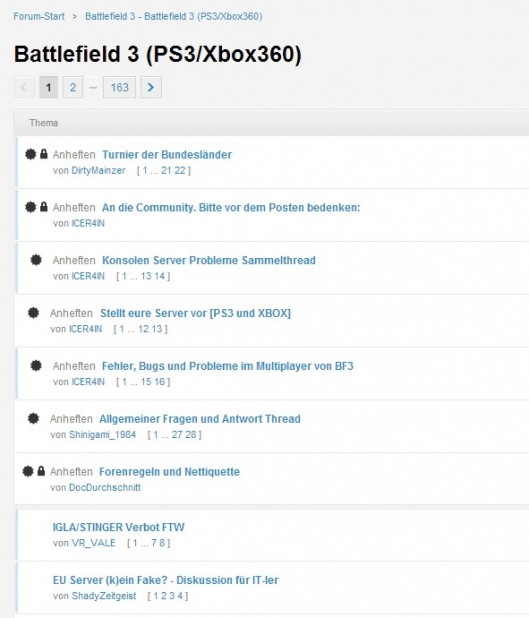Viewport: 529px width, 618px height.
Task: View the profile of user DirtyMainzer
Action: pos(98,170)
